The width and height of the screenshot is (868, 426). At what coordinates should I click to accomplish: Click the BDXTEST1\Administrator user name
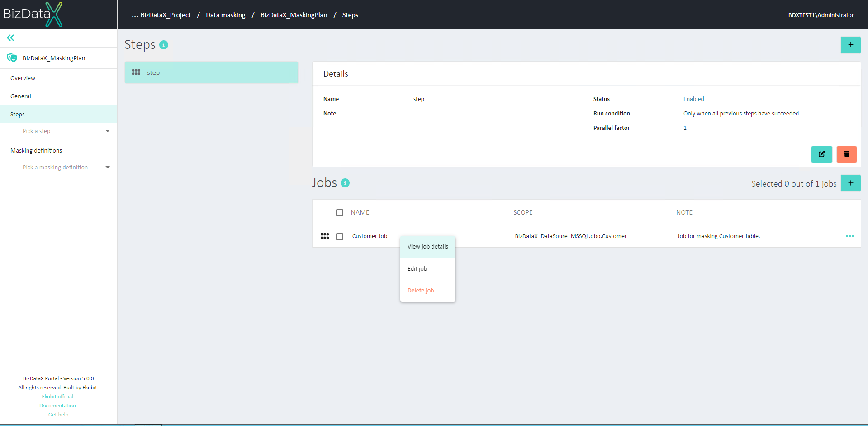click(x=821, y=15)
